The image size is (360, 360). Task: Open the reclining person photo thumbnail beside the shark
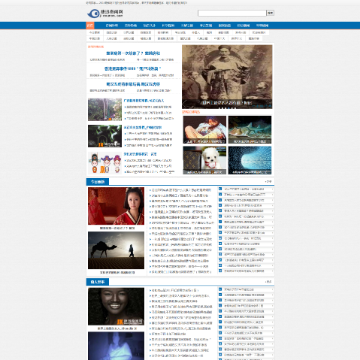pos(204,130)
